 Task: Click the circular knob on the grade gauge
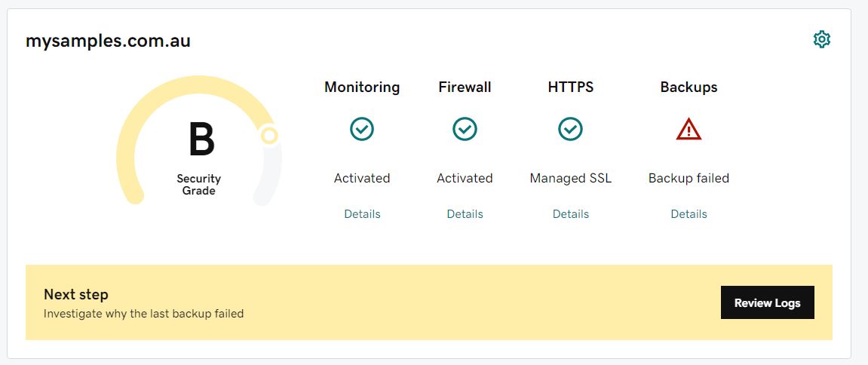[269, 136]
